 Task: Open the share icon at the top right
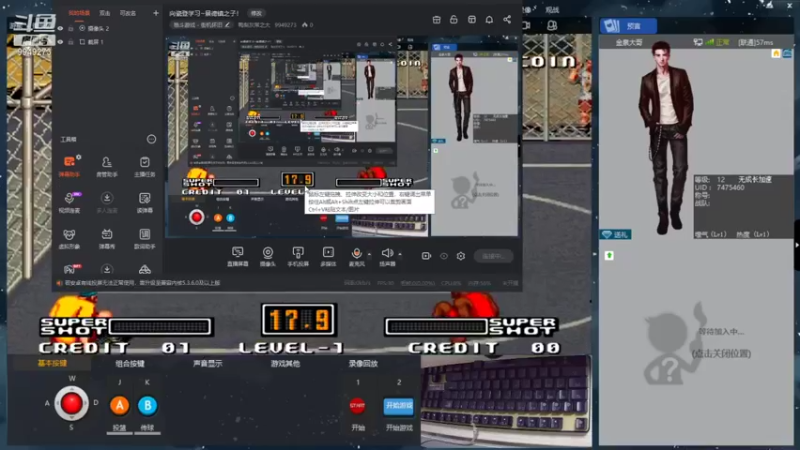click(x=507, y=19)
